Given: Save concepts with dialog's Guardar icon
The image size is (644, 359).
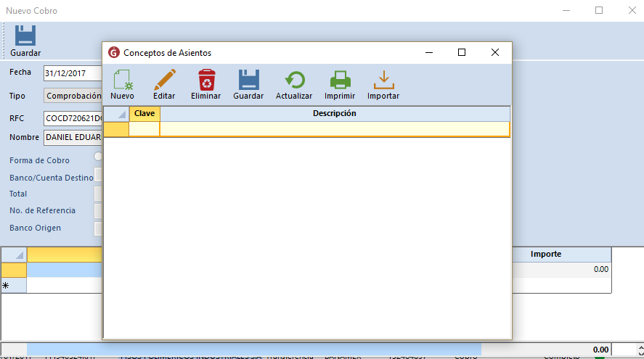Looking at the screenshot, I should 248,84.
